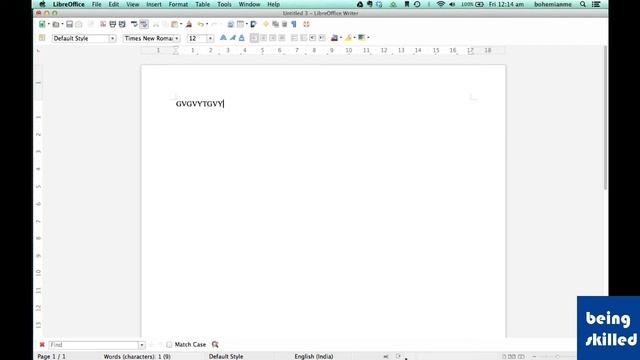The image size is (640, 360).
Task: Apply Font Color swatch
Action: (334, 38)
